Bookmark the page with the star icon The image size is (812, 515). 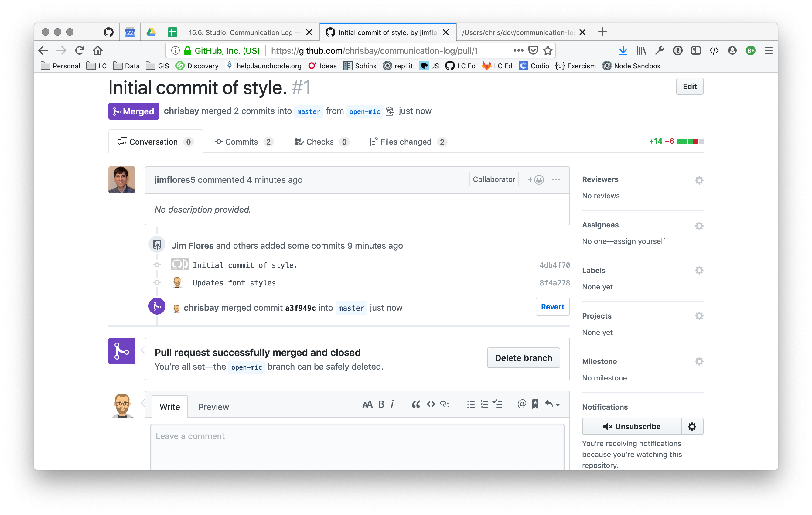click(x=548, y=50)
